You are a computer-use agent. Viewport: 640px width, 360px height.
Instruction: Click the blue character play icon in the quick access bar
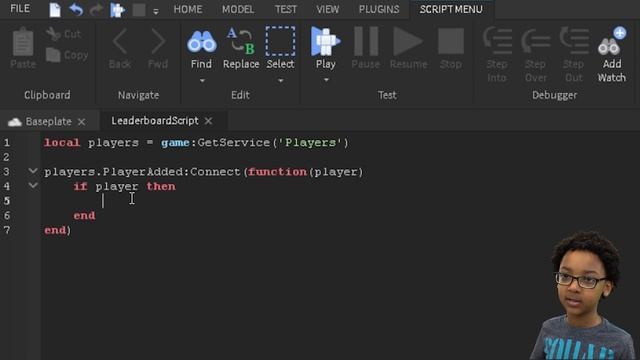tap(117, 10)
